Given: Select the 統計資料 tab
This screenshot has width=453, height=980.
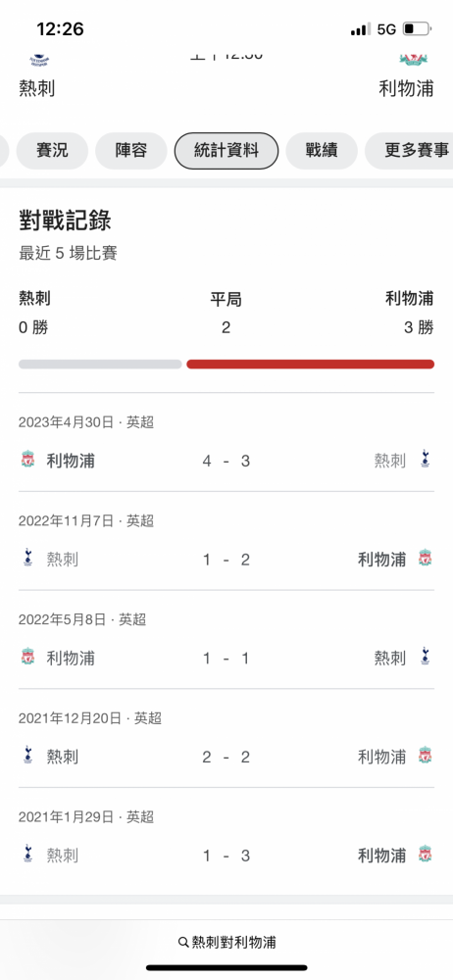Looking at the screenshot, I should 226,151.
